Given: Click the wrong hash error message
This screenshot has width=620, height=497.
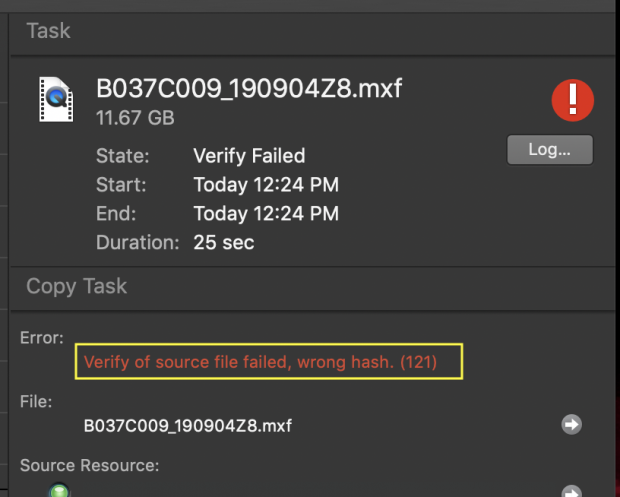Looking at the screenshot, I should (x=261, y=362).
